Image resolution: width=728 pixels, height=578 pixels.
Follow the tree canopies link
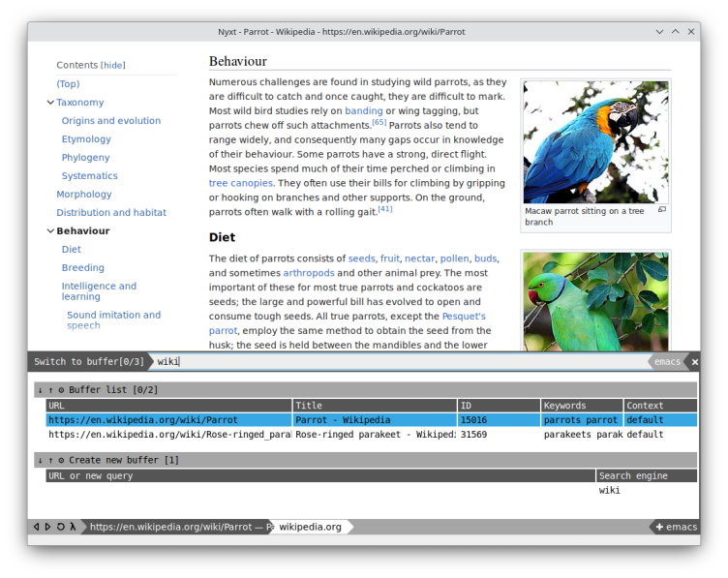(240, 183)
